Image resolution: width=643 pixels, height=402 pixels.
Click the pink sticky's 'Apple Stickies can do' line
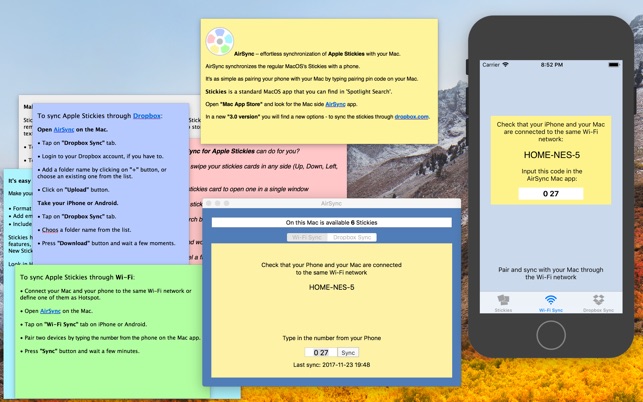point(244,151)
